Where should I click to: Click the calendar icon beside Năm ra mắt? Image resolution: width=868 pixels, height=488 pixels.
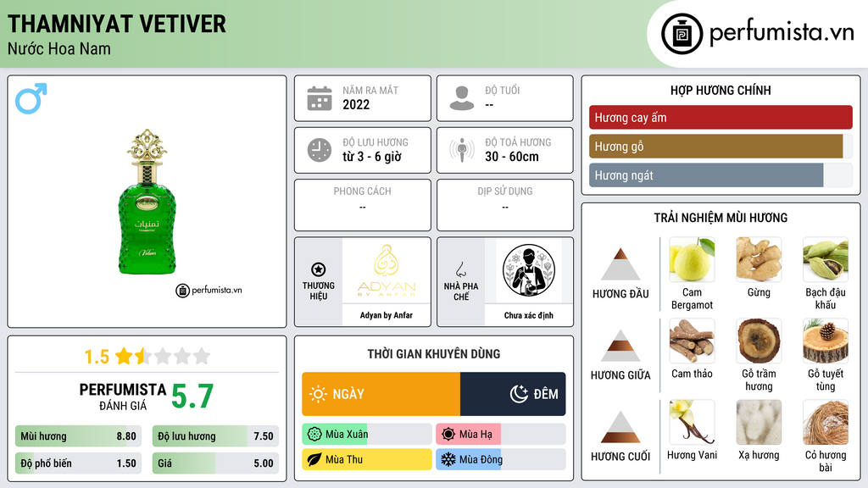320,98
